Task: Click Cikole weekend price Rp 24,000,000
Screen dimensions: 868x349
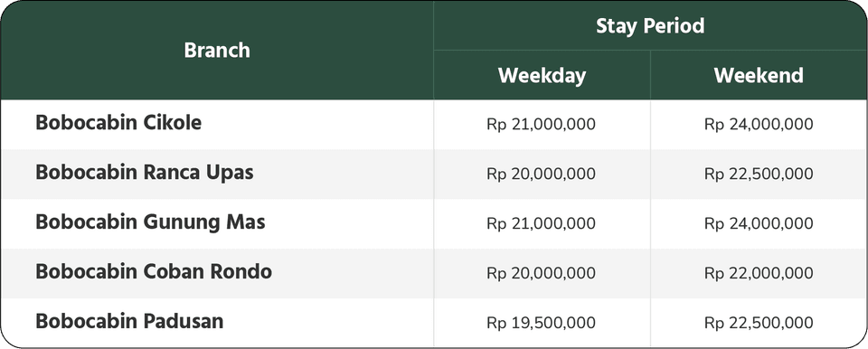Action: (759, 124)
